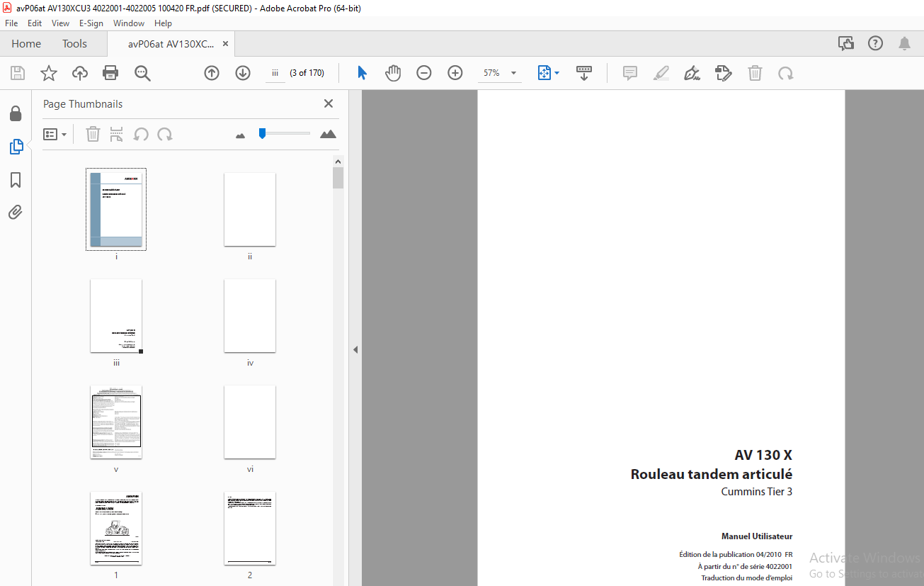This screenshot has height=586, width=924.
Task: Click the page number input field
Action: 275,73
